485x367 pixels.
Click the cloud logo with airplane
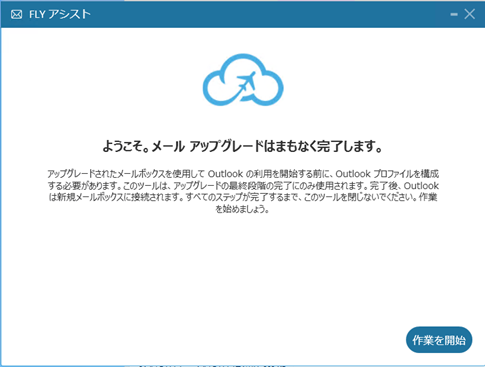[x=243, y=80]
